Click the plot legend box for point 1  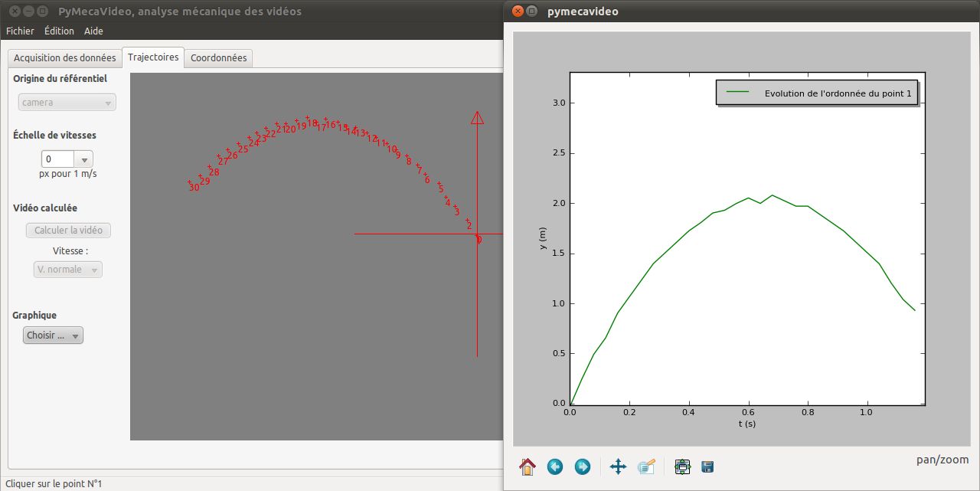point(816,93)
